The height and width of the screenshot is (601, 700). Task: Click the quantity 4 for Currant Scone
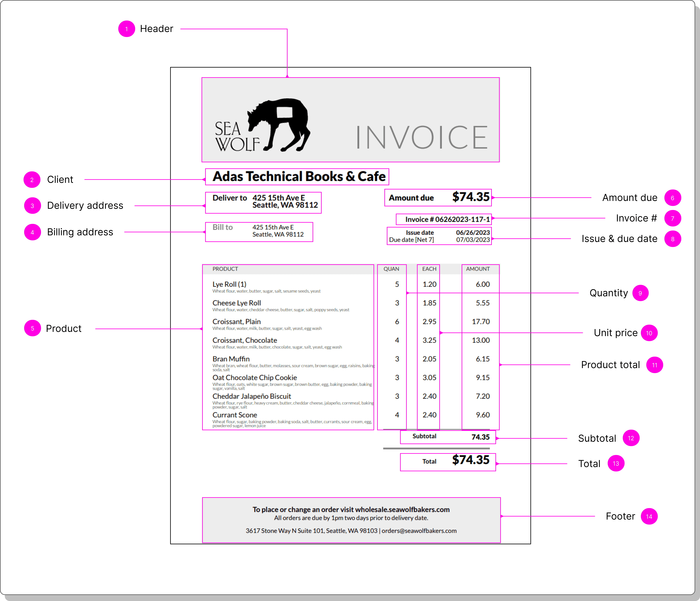tap(397, 415)
